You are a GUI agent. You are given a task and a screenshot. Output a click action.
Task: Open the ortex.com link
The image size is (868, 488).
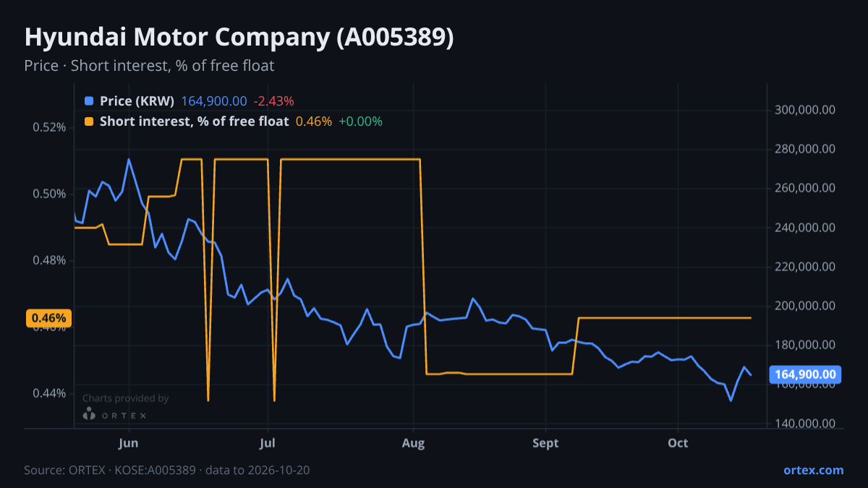814,470
